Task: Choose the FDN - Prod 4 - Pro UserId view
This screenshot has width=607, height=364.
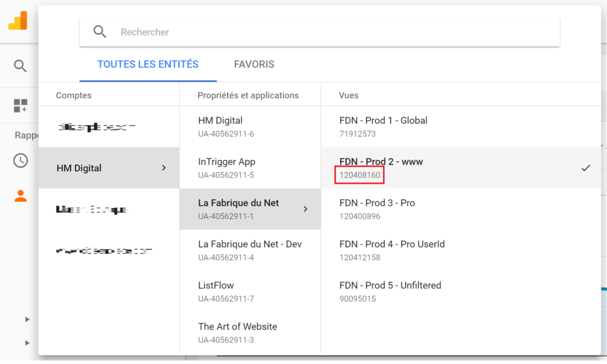Action: pos(392,250)
